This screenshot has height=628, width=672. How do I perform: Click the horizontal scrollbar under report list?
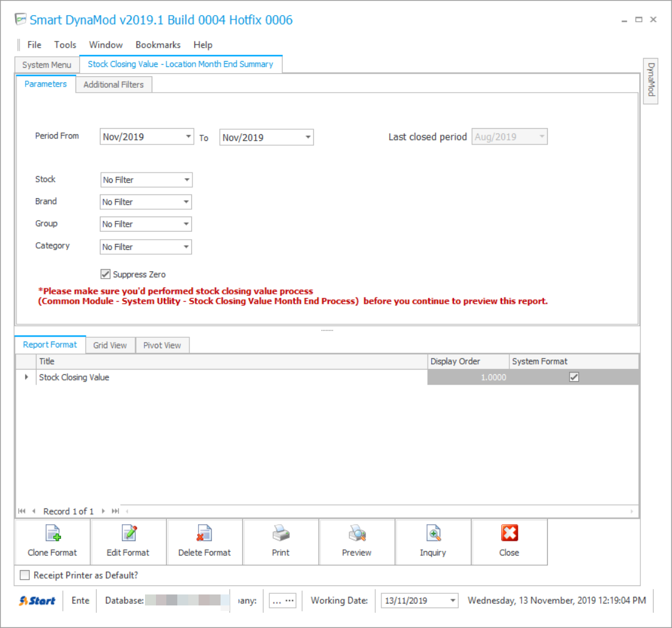380,511
